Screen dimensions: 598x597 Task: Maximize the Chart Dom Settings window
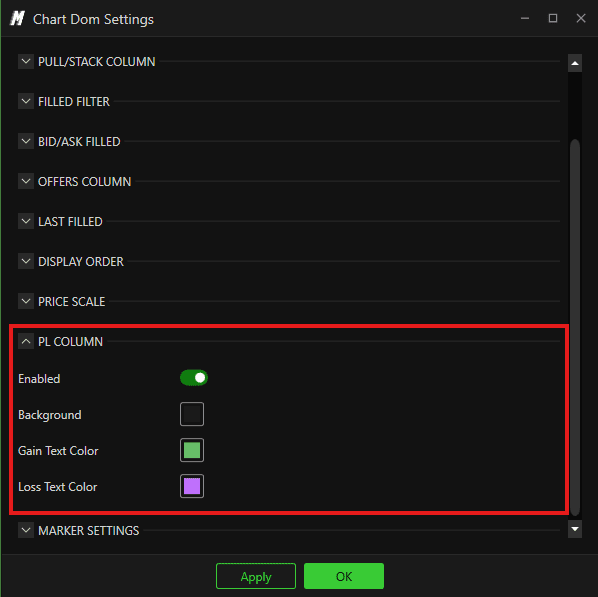pyautogui.click(x=553, y=18)
